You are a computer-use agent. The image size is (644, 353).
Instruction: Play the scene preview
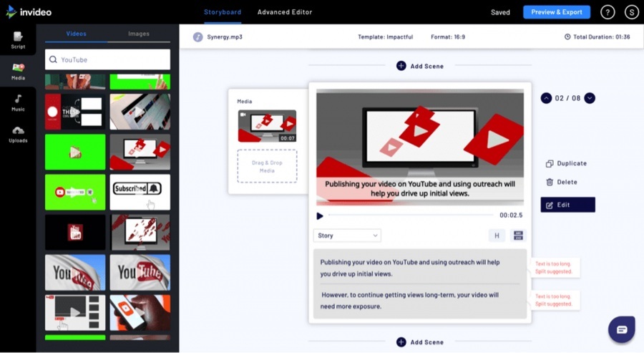320,216
